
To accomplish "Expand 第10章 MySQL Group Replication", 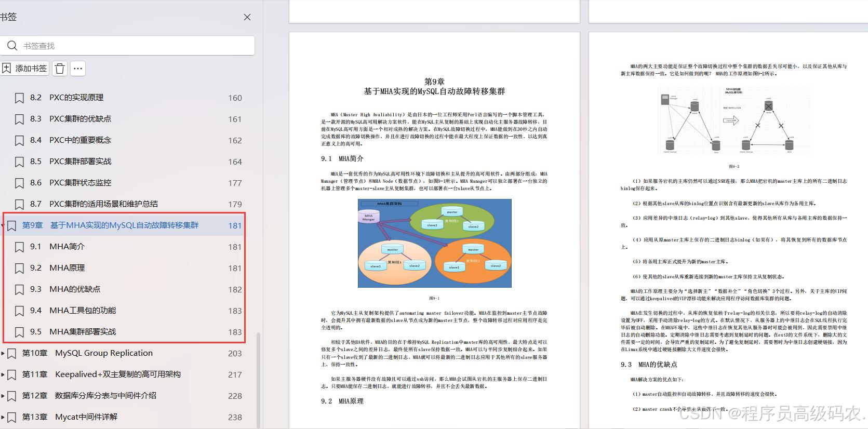I will (x=2, y=353).
